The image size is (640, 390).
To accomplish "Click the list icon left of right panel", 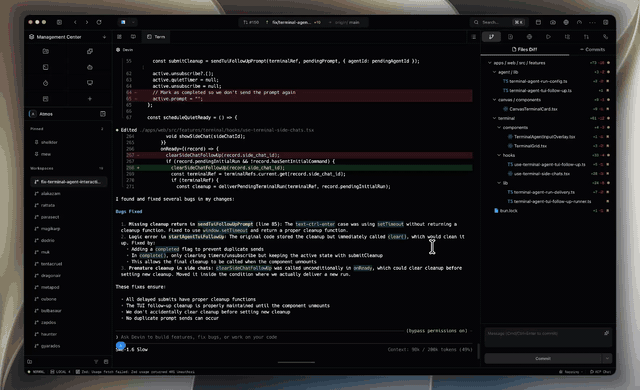I will pos(473,37).
